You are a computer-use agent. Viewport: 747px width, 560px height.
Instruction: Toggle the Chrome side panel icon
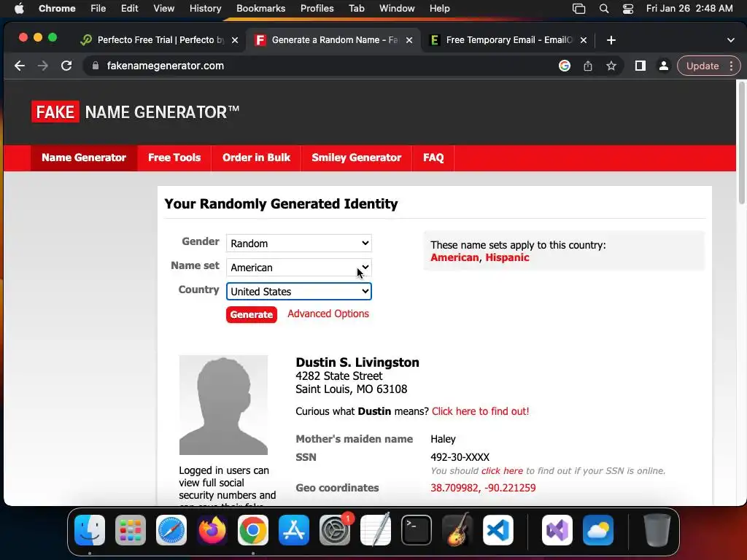(640, 66)
